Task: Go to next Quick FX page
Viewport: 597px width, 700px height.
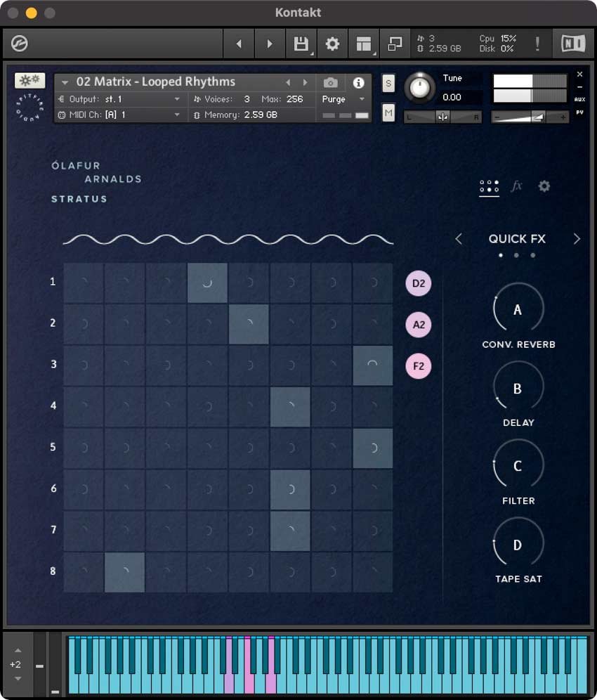Action: [x=577, y=239]
